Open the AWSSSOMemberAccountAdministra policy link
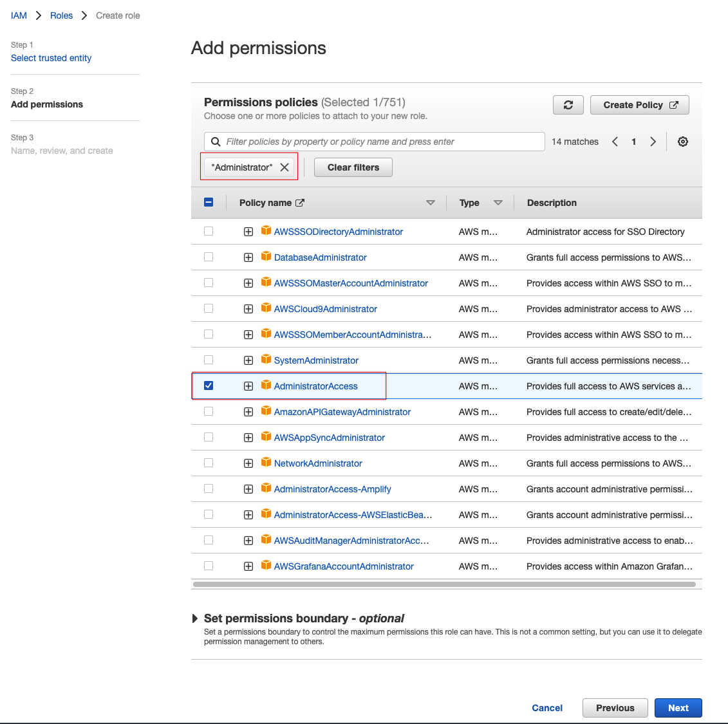Screen dimensions: 728x724 (352, 335)
